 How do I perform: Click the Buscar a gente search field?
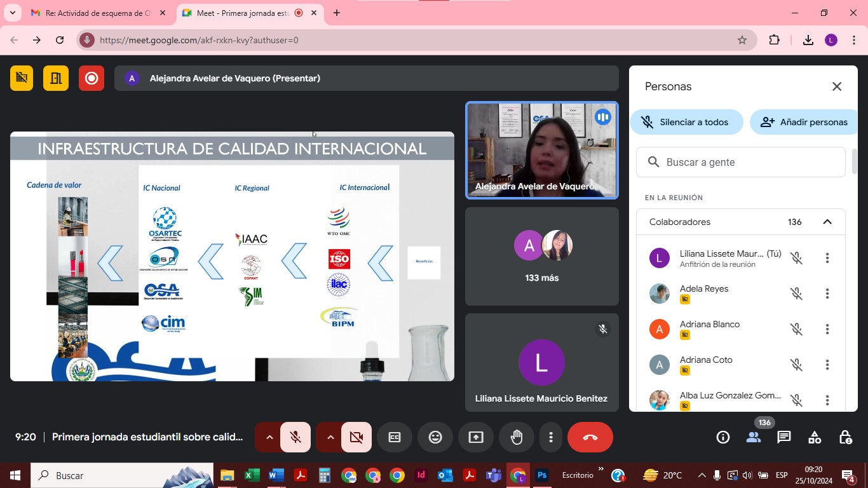click(741, 162)
